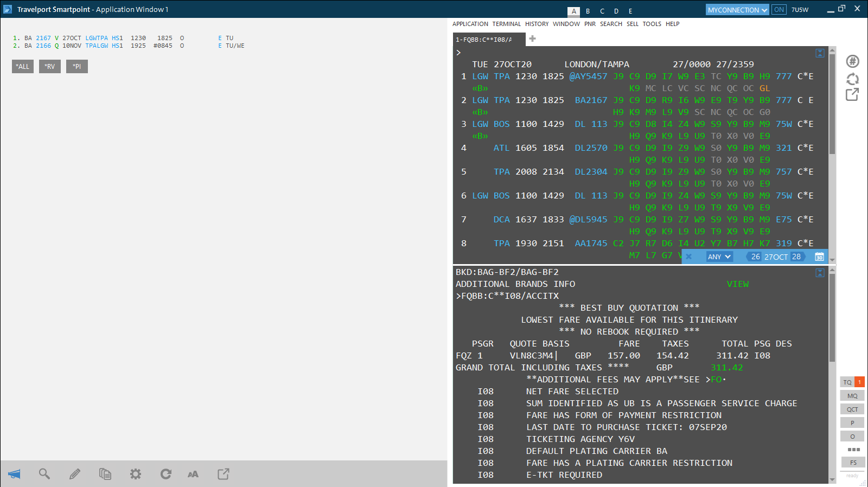Toggle the ON connection switch
This screenshot has width=868, height=487.
tap(779, 10)
